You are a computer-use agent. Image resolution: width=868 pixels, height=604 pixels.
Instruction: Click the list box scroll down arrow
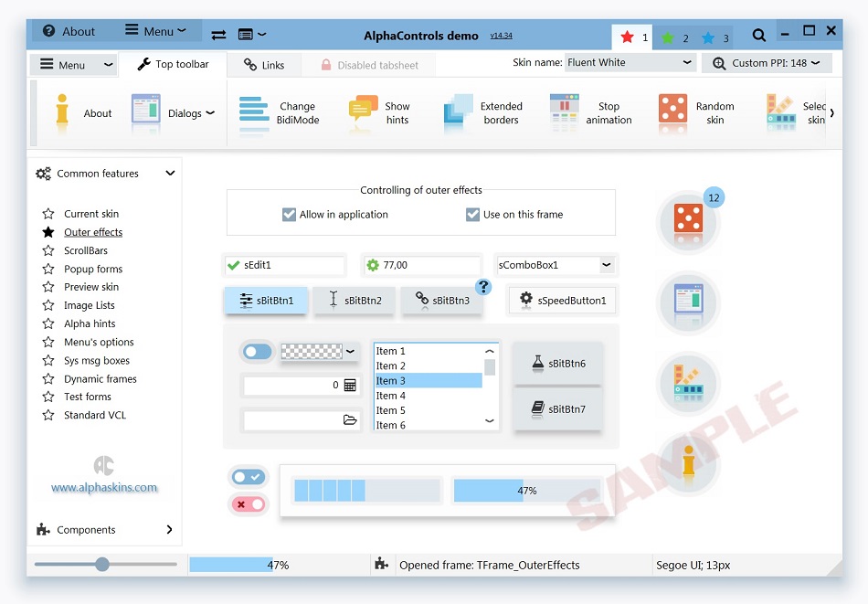coord(490,420)
